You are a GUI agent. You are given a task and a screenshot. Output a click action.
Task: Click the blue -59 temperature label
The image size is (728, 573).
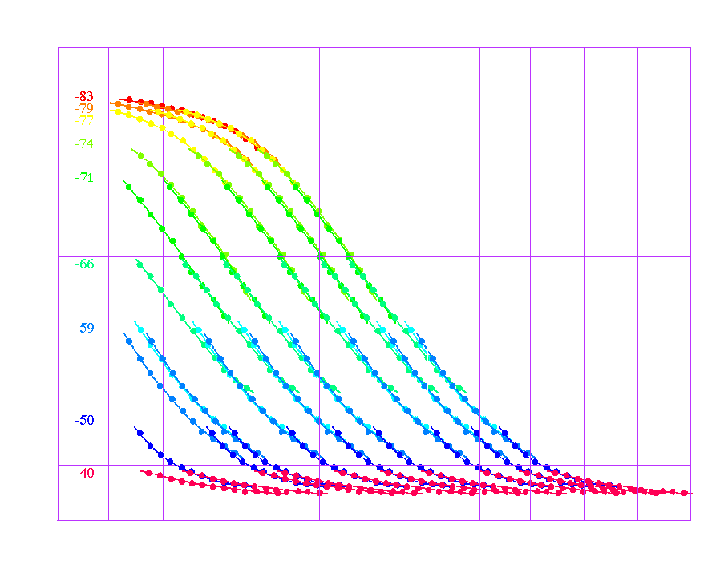84,328
